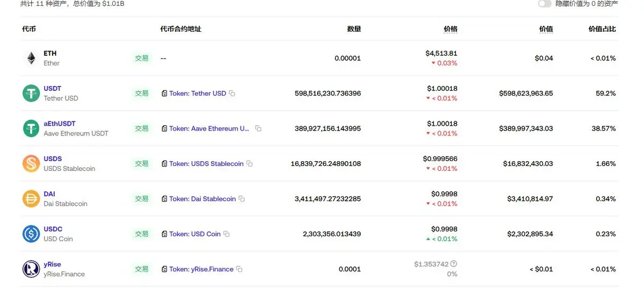Screen dimensions: 644x290
Task: Open the Token: yRise.Finance link
Action: point(201,269)
